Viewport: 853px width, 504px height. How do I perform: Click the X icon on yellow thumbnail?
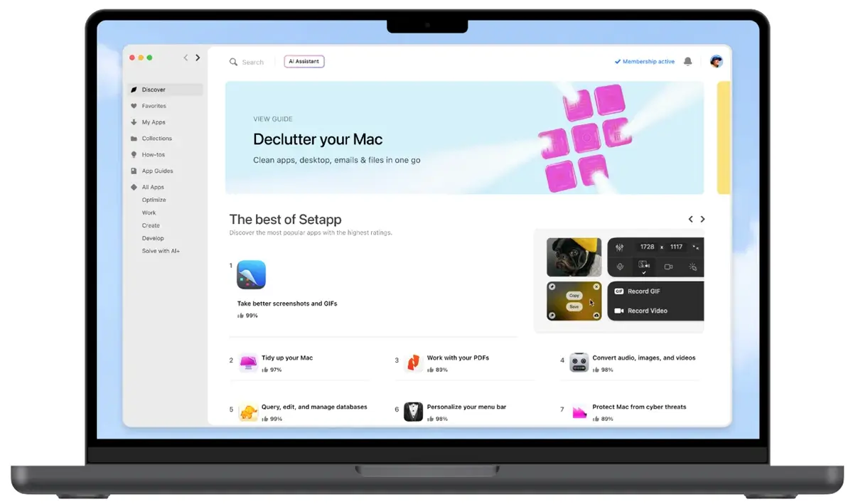click(x=596, y=286)
